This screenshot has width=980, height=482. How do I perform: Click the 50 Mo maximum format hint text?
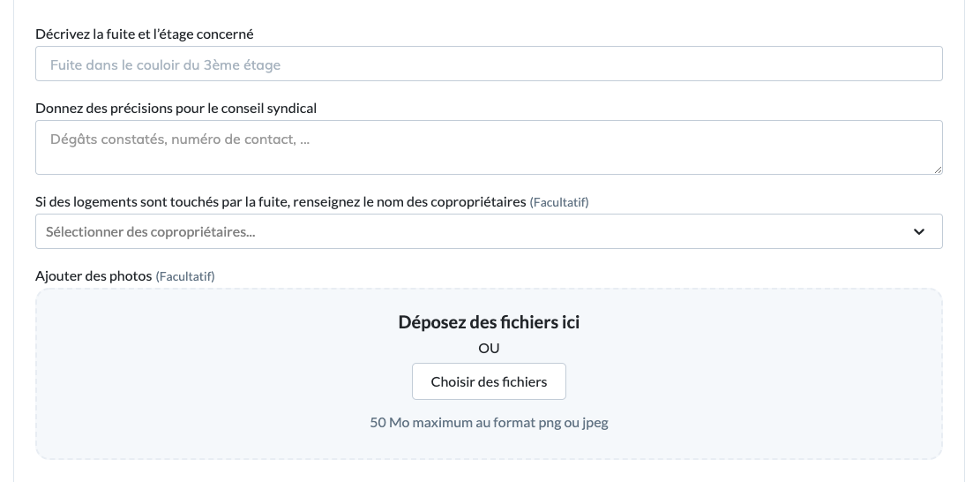click(489, 423)
